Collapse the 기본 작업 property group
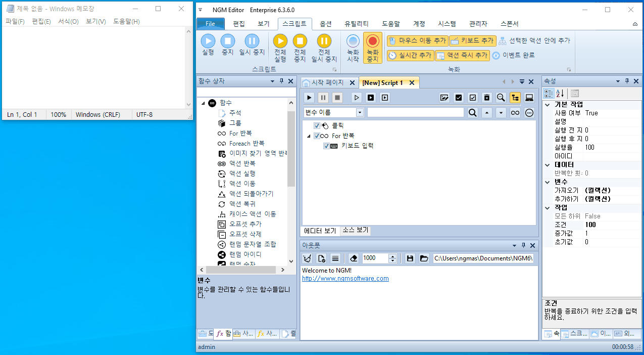 pyautogui.click(x=548, y=105)
